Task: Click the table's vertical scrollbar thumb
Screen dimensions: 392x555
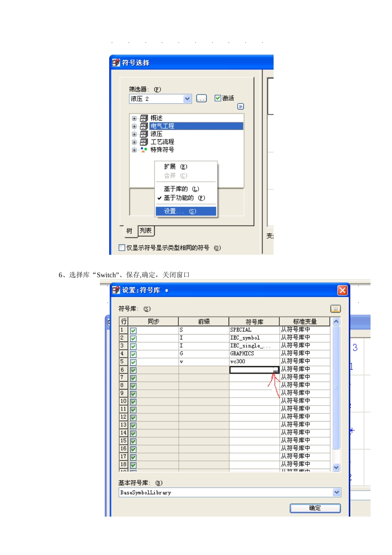Action: pyautogui.click(x=336, y=387)
